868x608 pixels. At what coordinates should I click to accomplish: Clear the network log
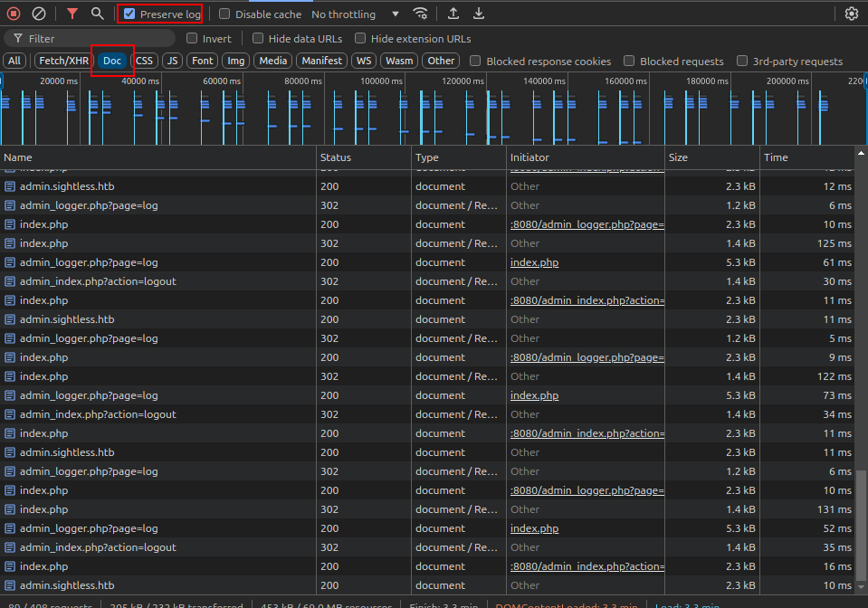click(x=39, y=14)
